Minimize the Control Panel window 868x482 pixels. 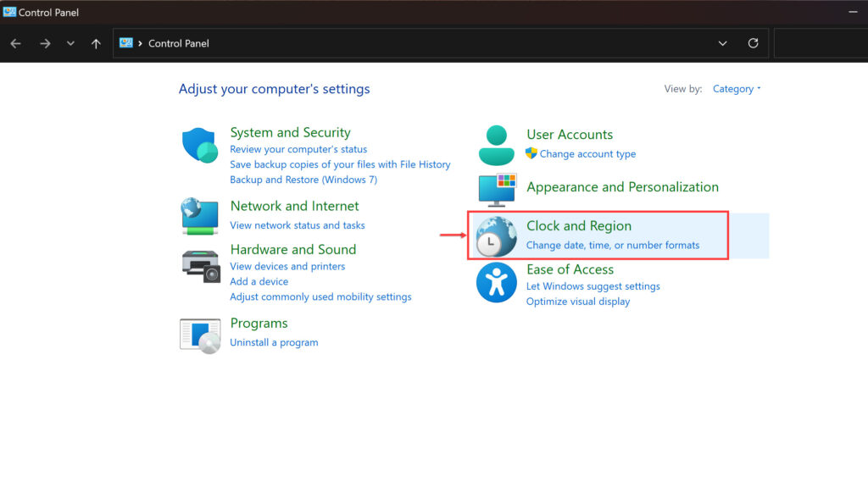[853, 12]
